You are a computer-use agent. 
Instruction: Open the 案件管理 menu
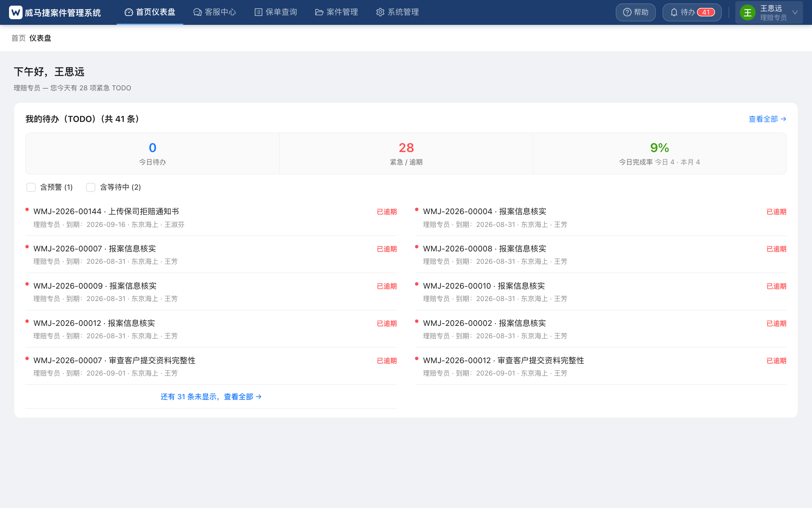(x=336, y=12)
